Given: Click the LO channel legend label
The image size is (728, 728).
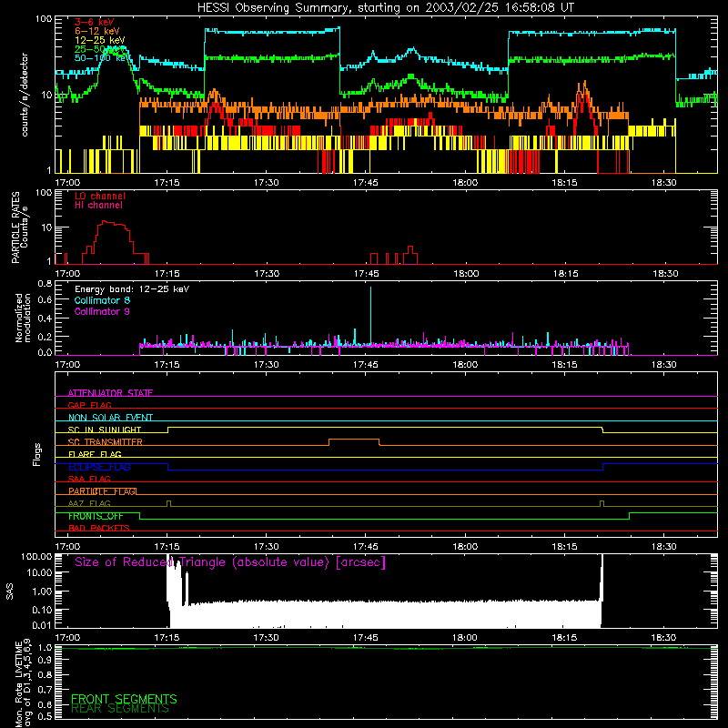Looking at the screenshot, I should point(100,196).
